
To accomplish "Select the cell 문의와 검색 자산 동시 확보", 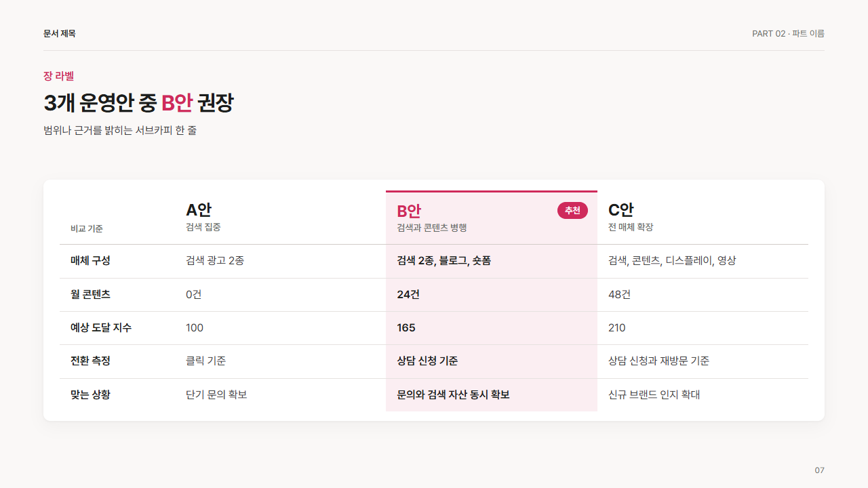I will (453, 394).
